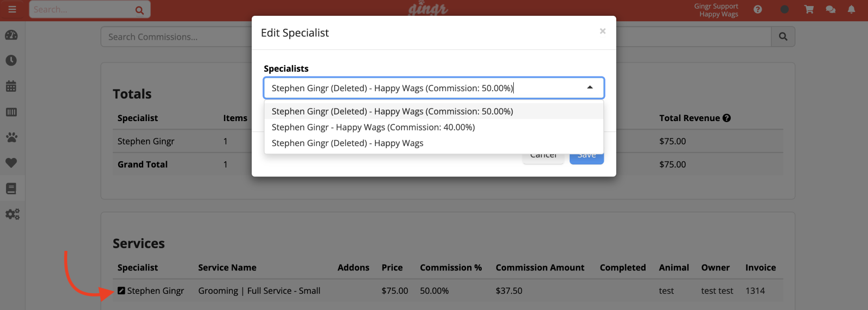The height and width of the screenshot is (310, 868).
Task: Open the notifications bell icon
Action: [852, 9]
